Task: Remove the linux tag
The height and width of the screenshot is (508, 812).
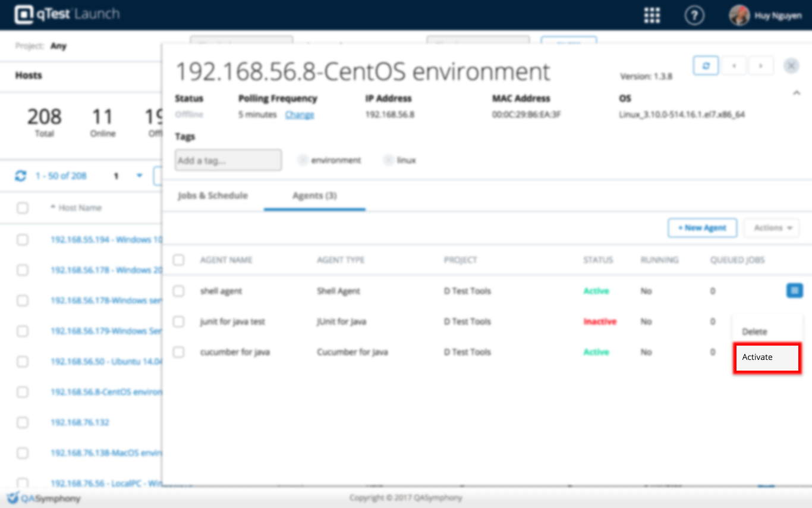Action: point(388,160)
